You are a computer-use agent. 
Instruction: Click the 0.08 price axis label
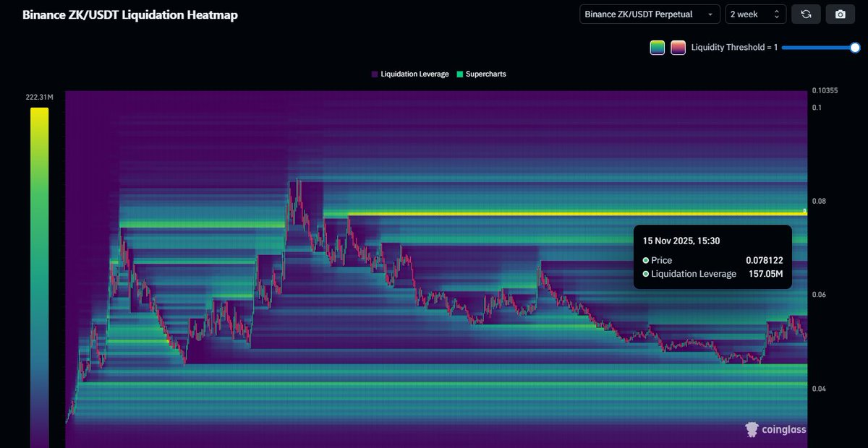coord(818,201)
